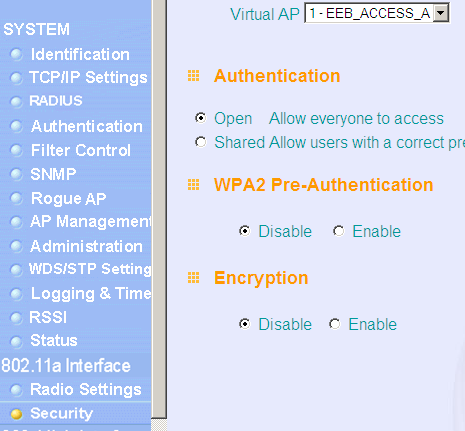Open TCP/IP Settings menu item
The height and width of the screenshot is (431, 465).
point(88,77)
